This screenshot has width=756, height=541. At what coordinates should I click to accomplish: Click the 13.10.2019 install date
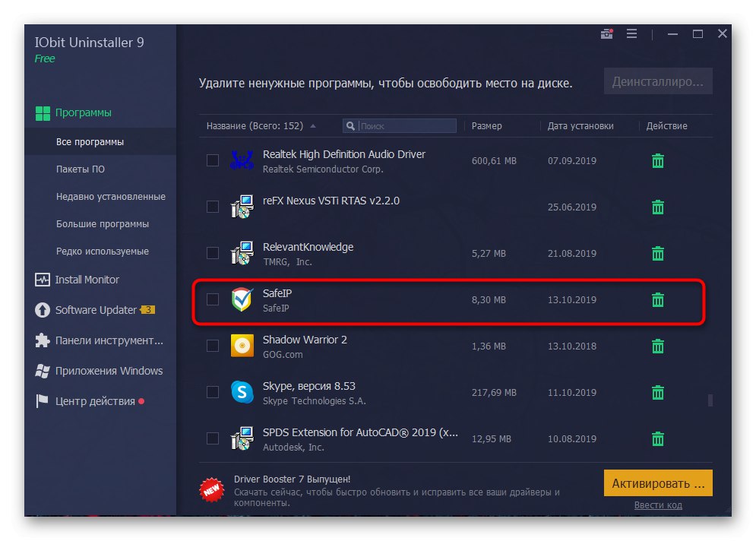[x=572, y=300]
